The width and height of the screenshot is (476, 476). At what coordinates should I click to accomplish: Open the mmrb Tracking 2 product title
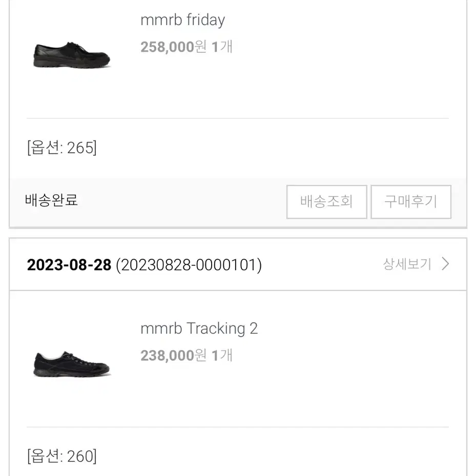tap(199, 328)
